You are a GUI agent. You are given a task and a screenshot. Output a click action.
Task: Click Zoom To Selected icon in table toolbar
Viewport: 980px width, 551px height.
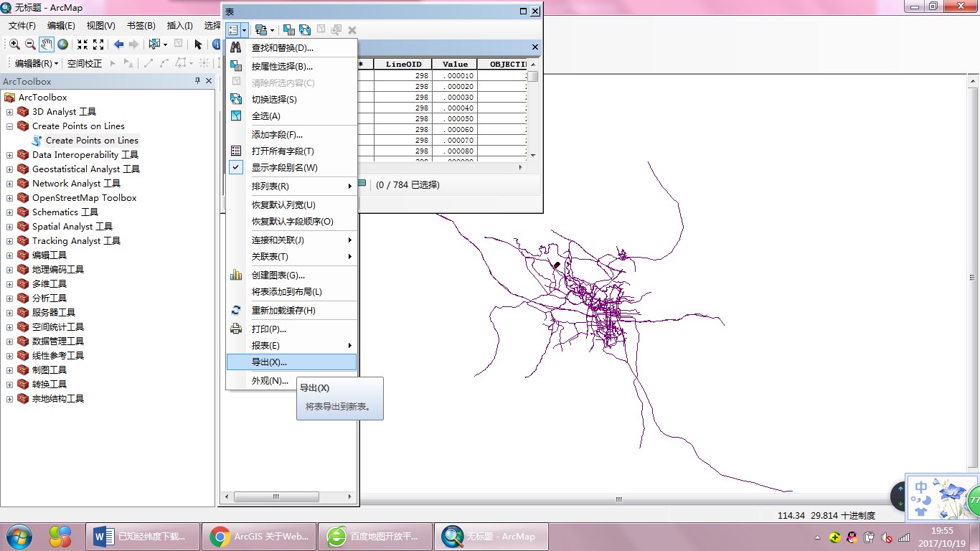click(x=336, y=29)
